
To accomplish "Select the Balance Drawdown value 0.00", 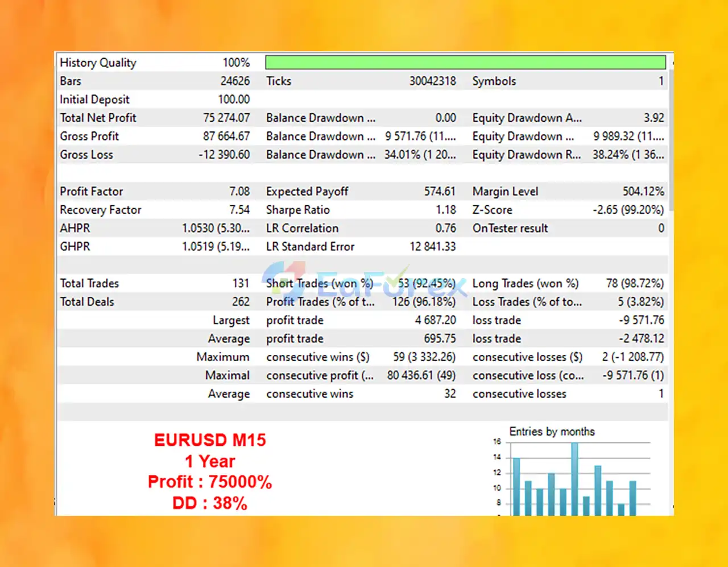I will click(446, 118).
